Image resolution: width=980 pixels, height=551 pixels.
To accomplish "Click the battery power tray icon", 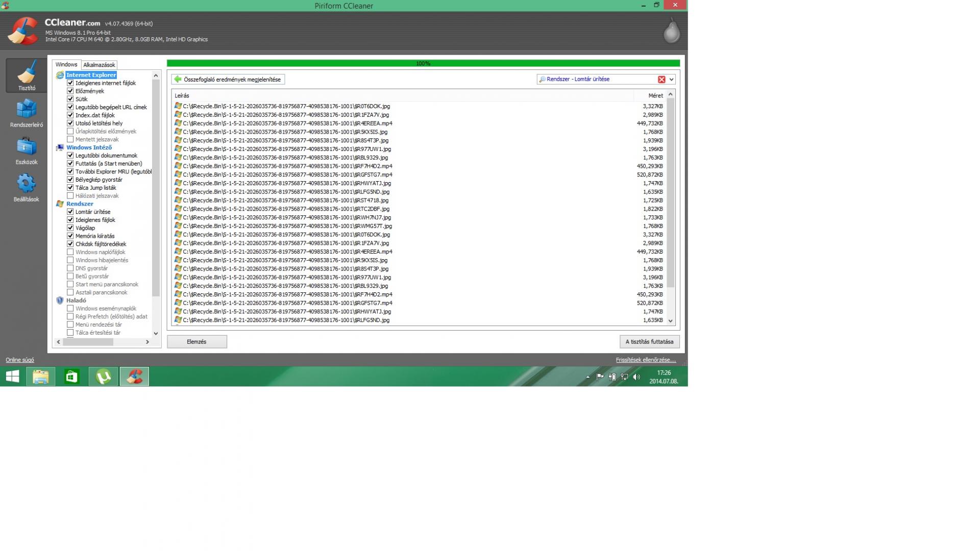I will pos(612,377).
